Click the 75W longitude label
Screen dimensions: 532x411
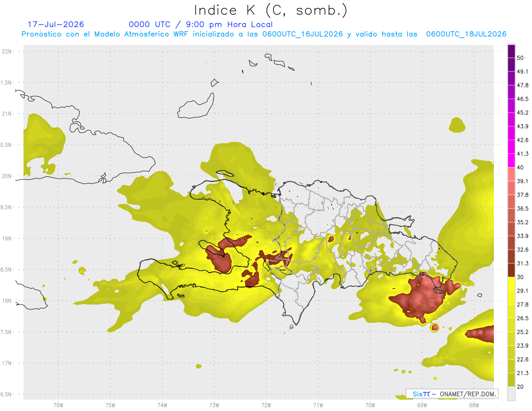(x=110, y=405)
